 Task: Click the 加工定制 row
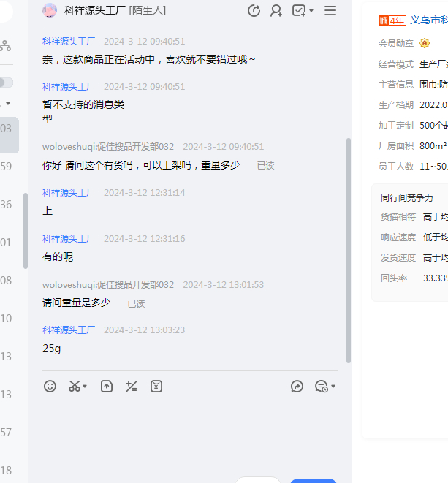[x=413, y=126]
